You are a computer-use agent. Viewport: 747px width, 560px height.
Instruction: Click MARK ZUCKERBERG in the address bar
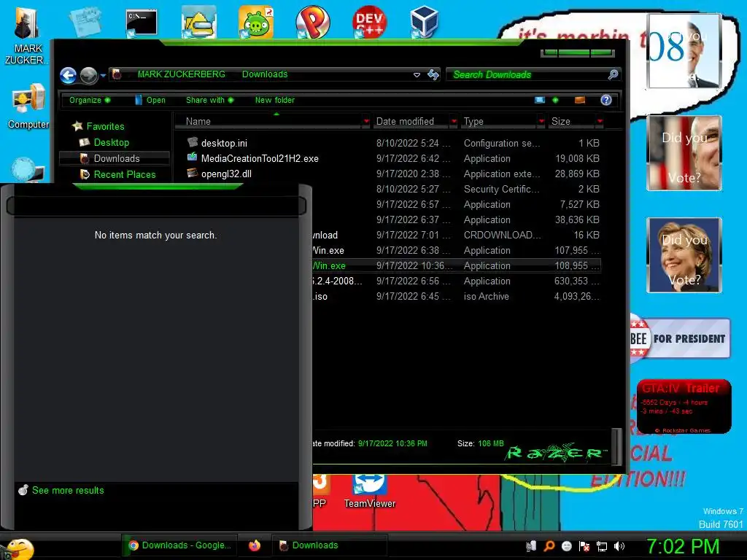pyautogui.click(x=182, y=74)
